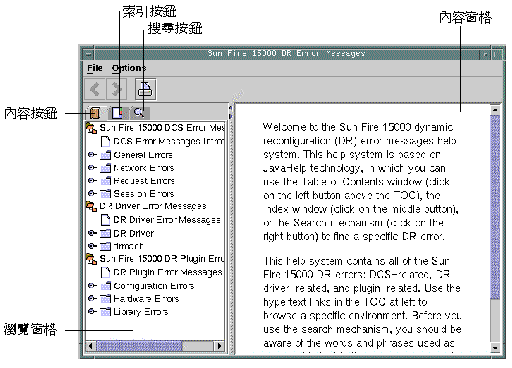Viewport: 512px width, 368px height.
Task: Open the DCS Error Messages Intro page icon
Action: [105, 141]
